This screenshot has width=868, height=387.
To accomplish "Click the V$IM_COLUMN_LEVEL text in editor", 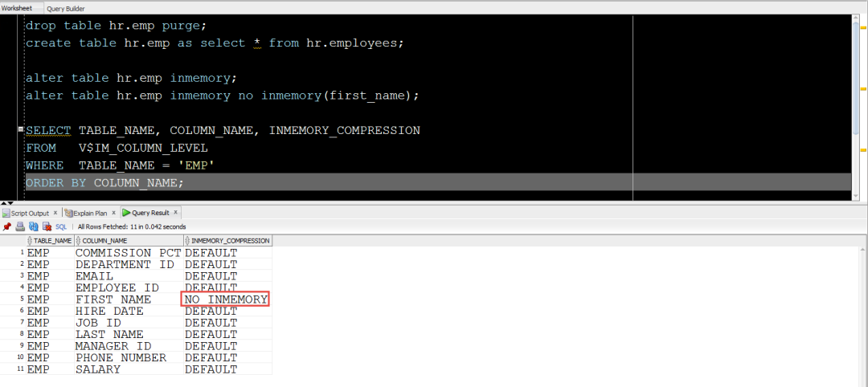I will [x=143, y=149].
